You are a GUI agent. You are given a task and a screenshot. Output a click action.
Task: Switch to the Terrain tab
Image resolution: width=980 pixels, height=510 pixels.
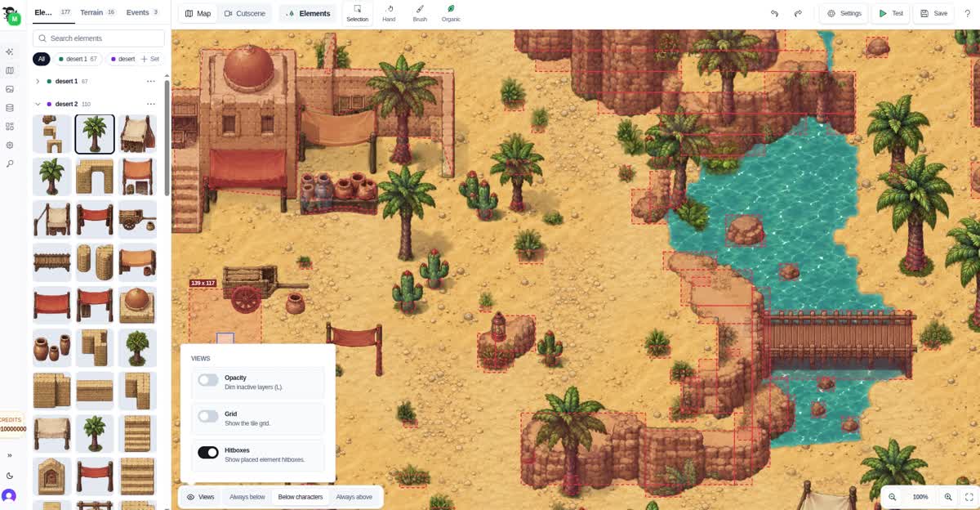coord(98,12)
